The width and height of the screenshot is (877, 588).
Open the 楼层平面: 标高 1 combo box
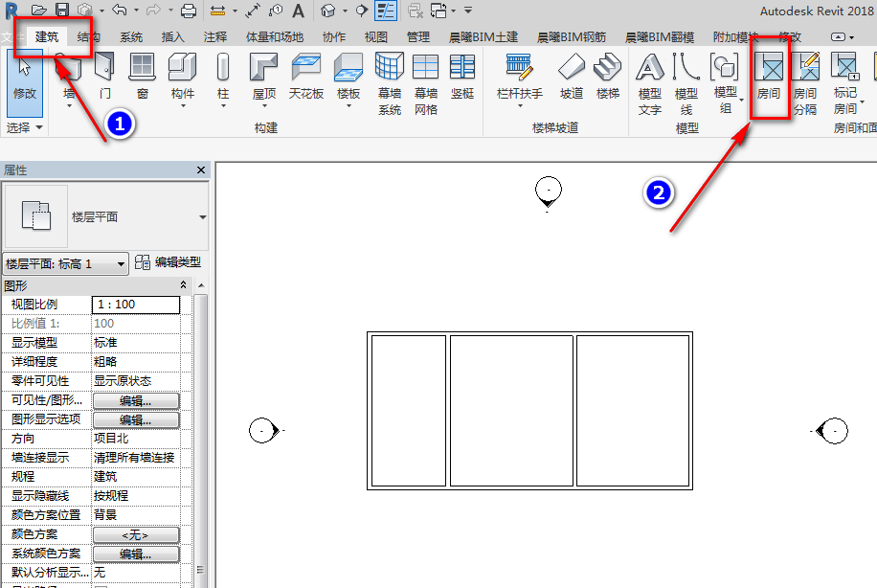[66, 263]
